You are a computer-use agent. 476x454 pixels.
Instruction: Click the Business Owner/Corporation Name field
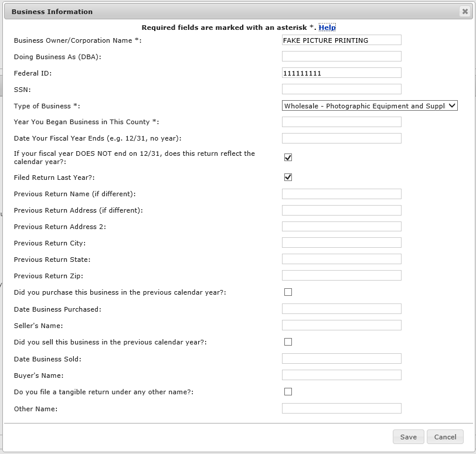341,40
